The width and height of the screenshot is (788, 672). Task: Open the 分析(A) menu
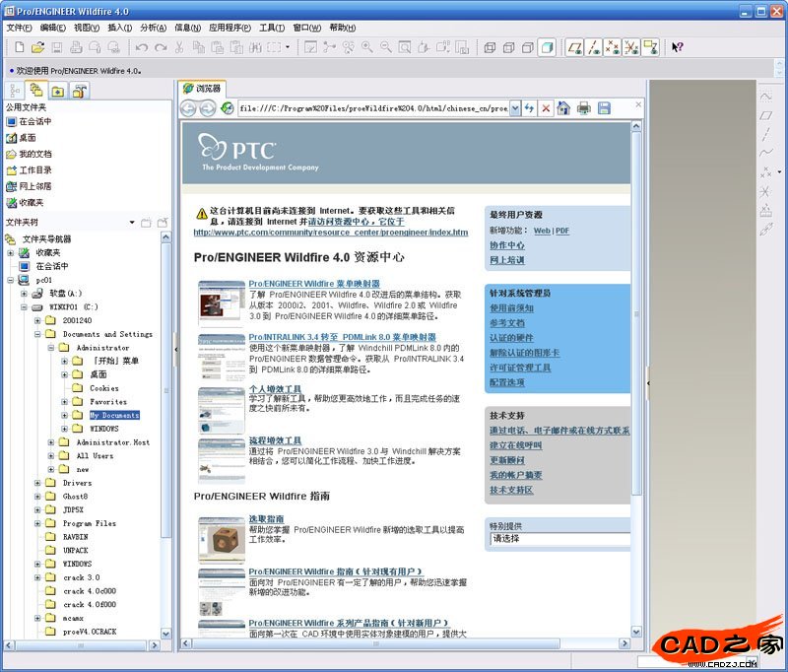click(x=153, y=28)
